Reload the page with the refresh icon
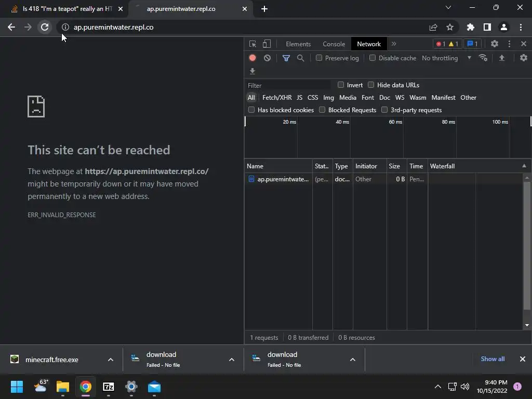The width and height of the screenshot is (532, 399). tap(45, 27)
